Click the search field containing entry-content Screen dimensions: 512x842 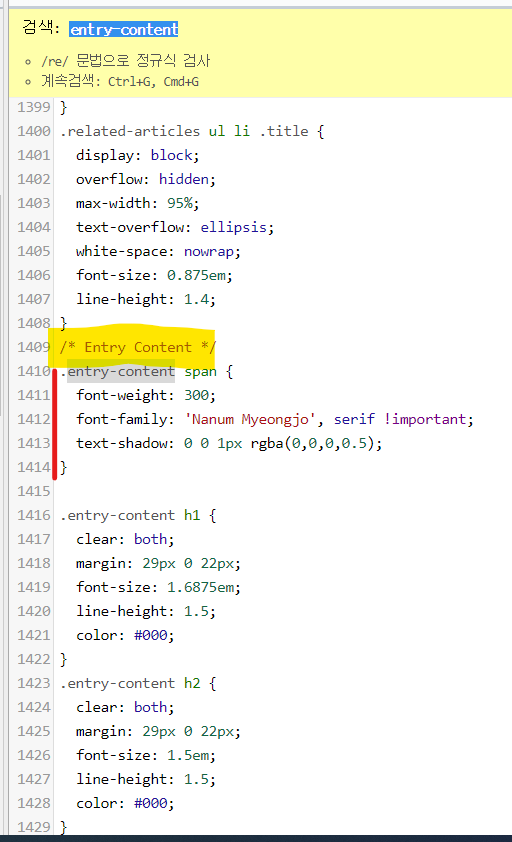(x=124, y=29)
